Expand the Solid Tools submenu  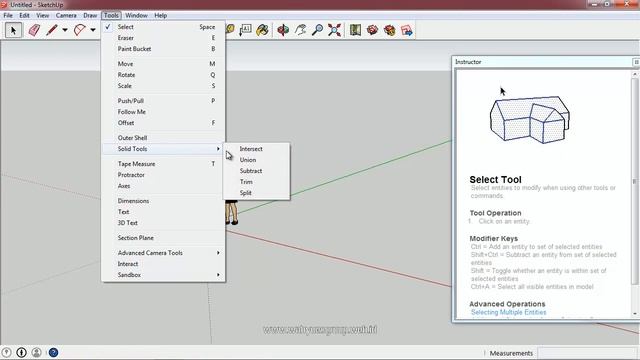click(x=163, y=149)
